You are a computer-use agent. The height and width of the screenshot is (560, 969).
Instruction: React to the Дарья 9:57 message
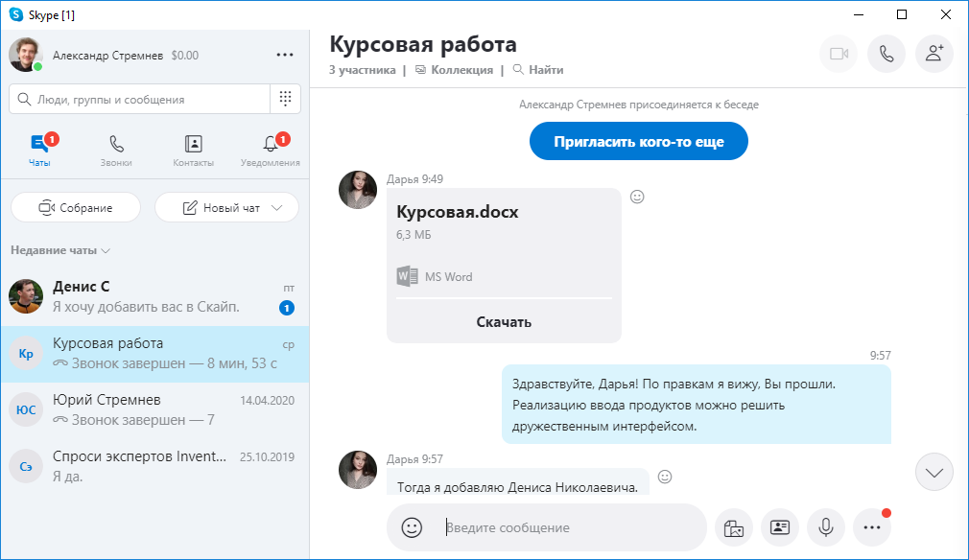coord(665,477)
